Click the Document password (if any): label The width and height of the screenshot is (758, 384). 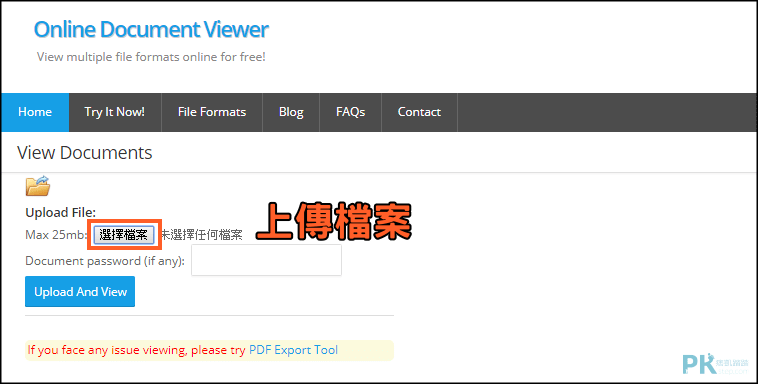point(105,261)
